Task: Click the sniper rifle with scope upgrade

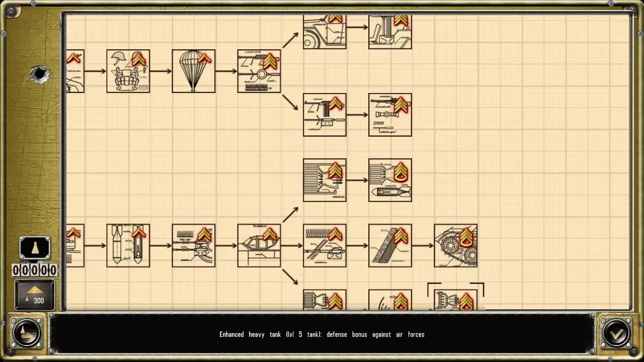Action: click(390, 115)
